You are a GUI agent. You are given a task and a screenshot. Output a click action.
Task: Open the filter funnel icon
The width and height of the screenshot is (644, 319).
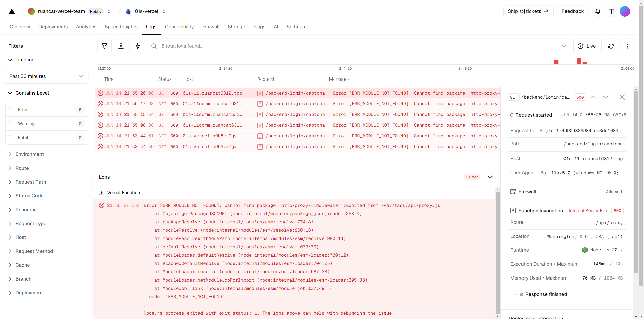[x=104, y=46]
